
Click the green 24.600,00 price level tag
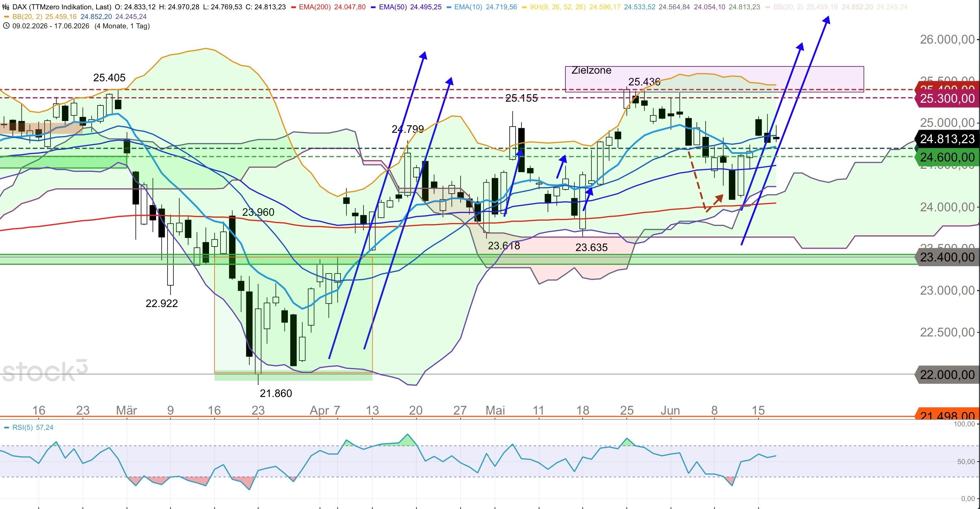pos(947,157)
